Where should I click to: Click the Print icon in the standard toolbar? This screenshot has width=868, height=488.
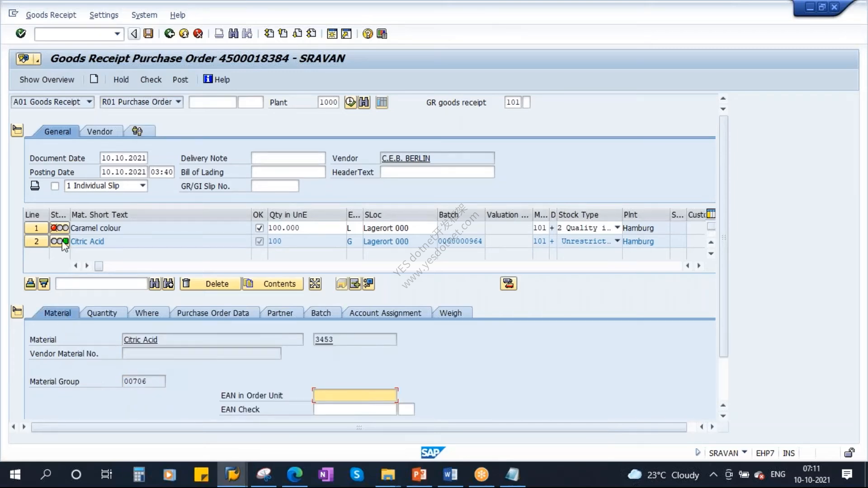tap(219, 33)
